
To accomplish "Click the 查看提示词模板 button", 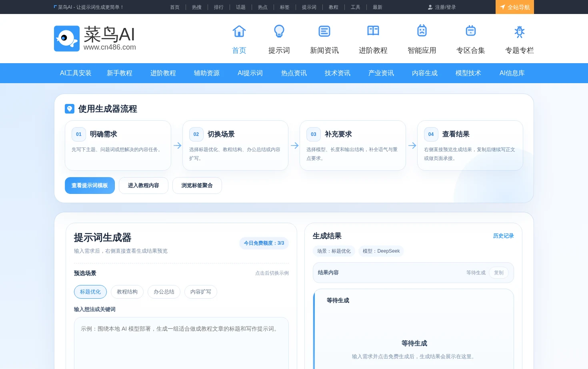I will click(x=90, y=185).
